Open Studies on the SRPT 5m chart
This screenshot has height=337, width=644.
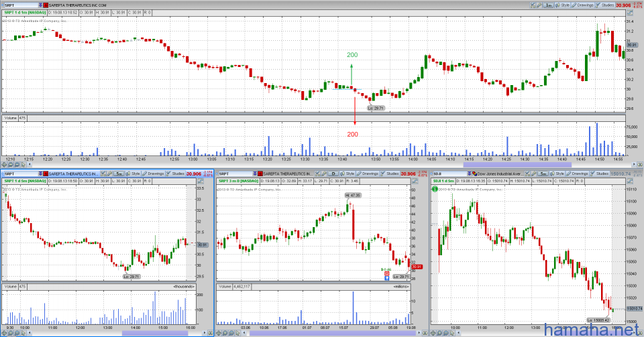(x=175, y=174)
